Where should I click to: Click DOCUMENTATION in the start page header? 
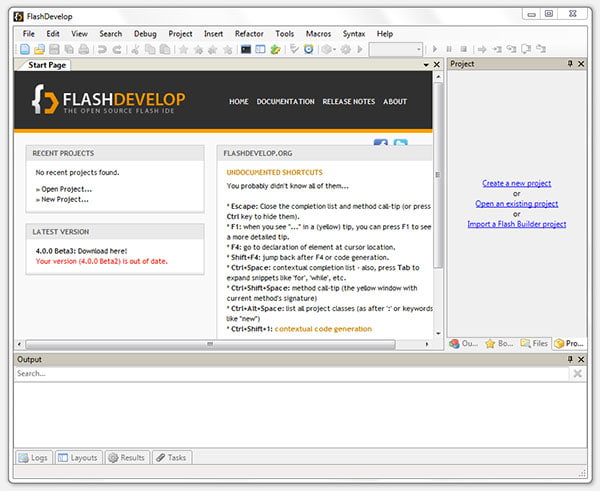coord(285,101)
